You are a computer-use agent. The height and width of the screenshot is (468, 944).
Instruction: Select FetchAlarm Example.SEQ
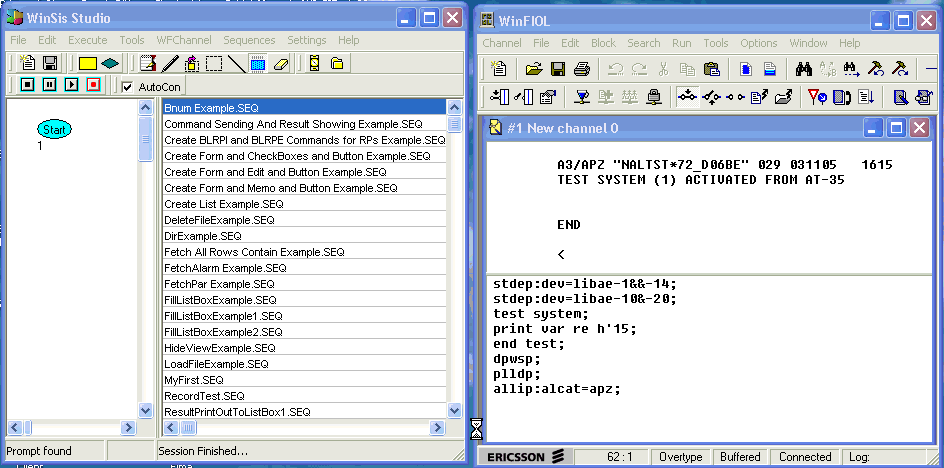coord(305,268)
